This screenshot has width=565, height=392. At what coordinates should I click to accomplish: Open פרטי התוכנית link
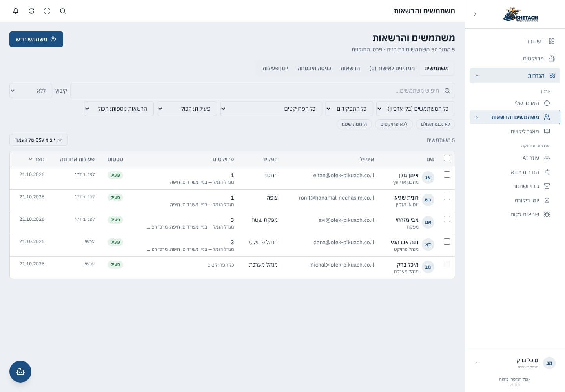367,49
